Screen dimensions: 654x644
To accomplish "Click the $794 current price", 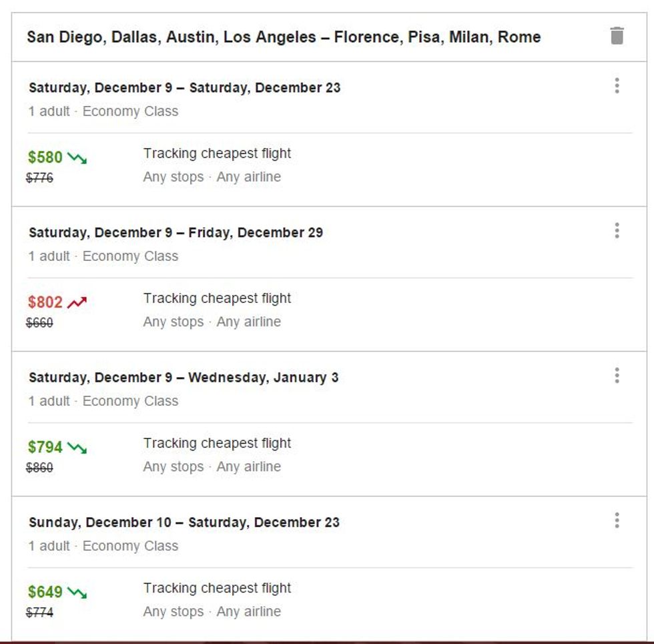I will (x=45, y=447).
